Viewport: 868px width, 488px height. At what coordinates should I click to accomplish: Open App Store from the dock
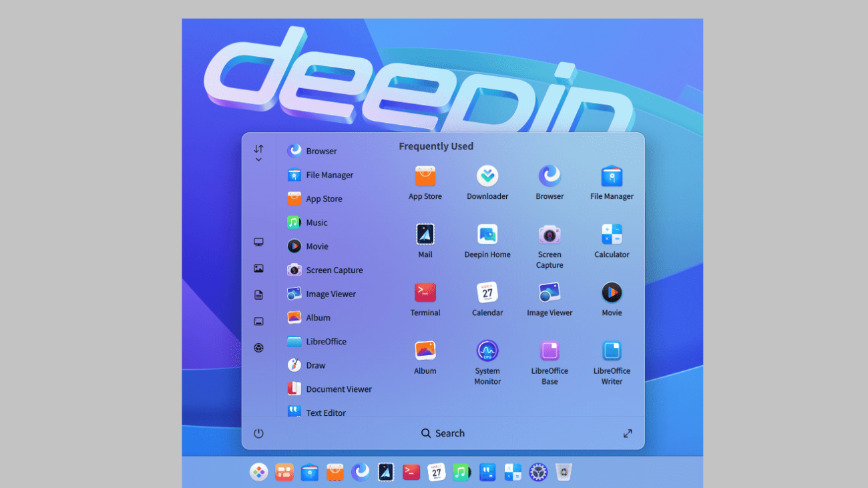pyautogui.click(x=335, y=472)
